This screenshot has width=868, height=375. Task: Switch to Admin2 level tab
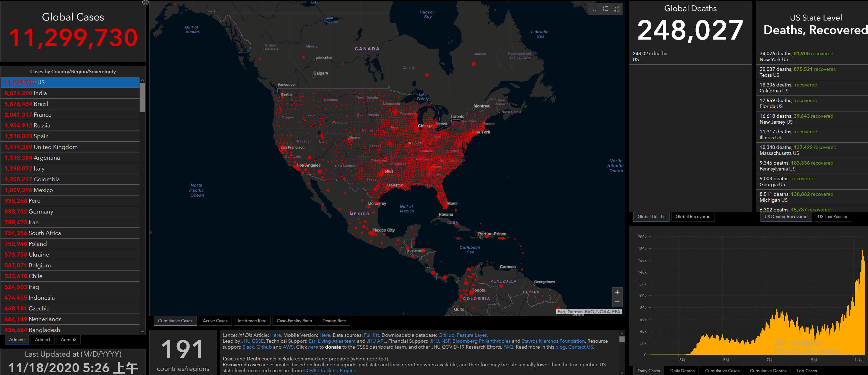click(x=68, y=339)
